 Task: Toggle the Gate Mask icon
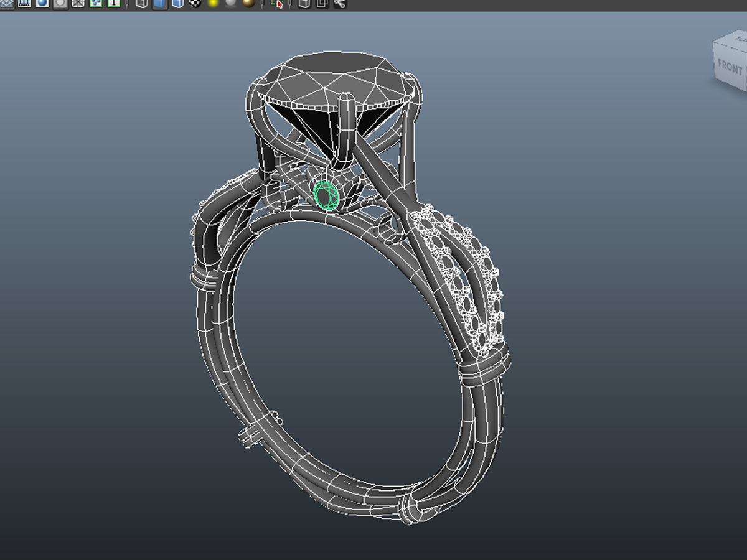click(60, 3)
